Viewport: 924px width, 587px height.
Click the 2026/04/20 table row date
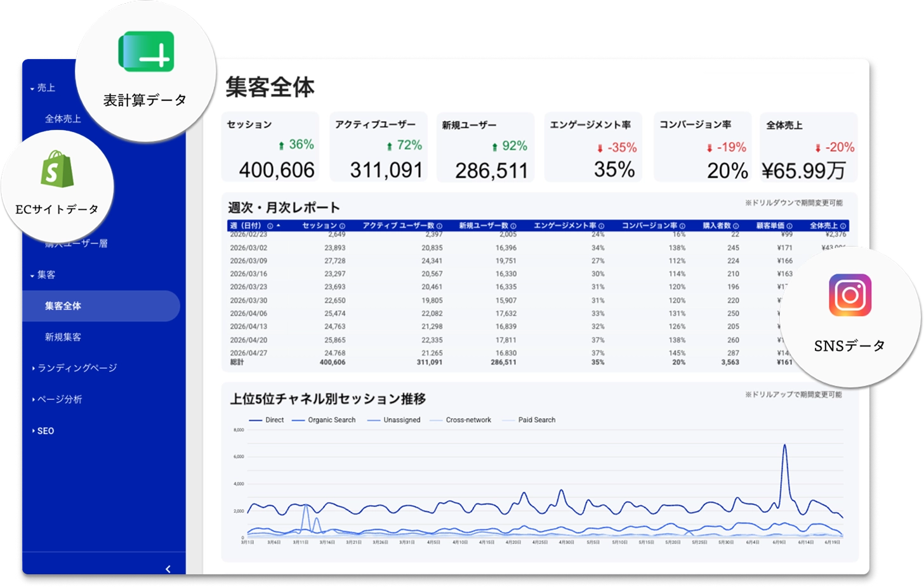pyautogui.click(x=248, y=340)
